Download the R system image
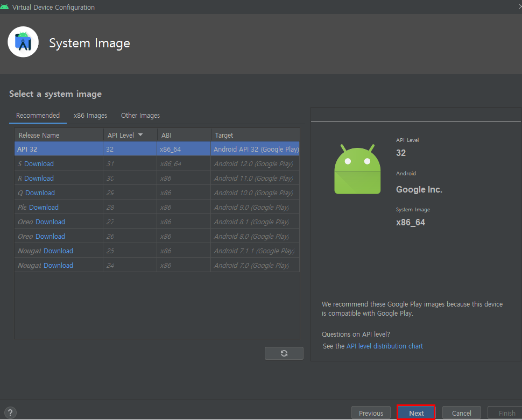Screen dimensions: 522x420 coord(39,179)
